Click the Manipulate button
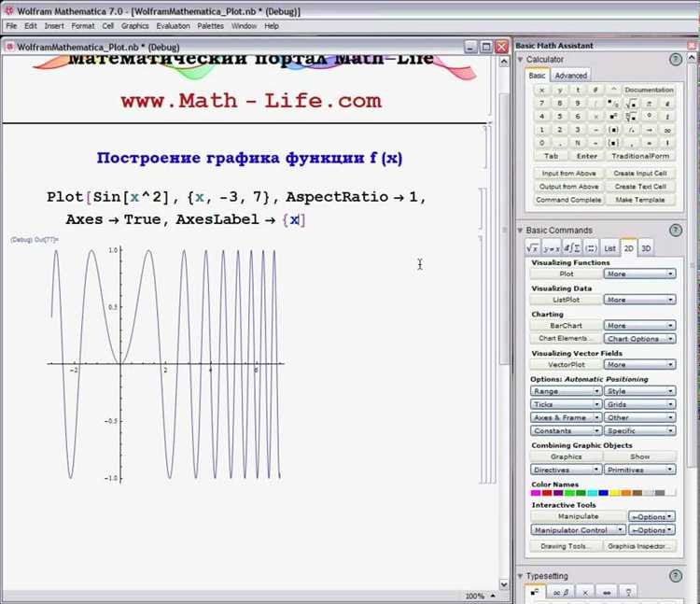This screenshot has height=604, width=700. pos(578,516)
